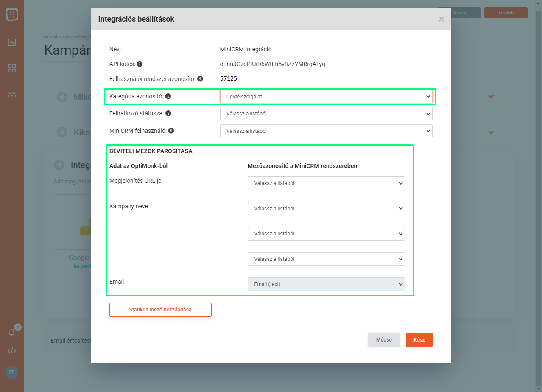The height and width of the screenshot is (392, 542).
Task: Open the Feliratkozó státusza dropdown
Action: click(x=326, y=114)
